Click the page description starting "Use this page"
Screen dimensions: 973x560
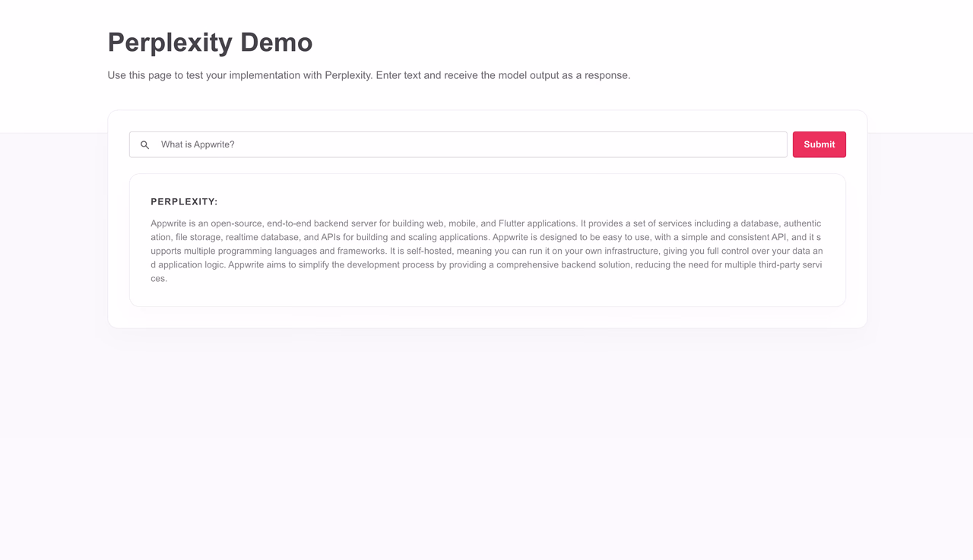tap(369, 75)
